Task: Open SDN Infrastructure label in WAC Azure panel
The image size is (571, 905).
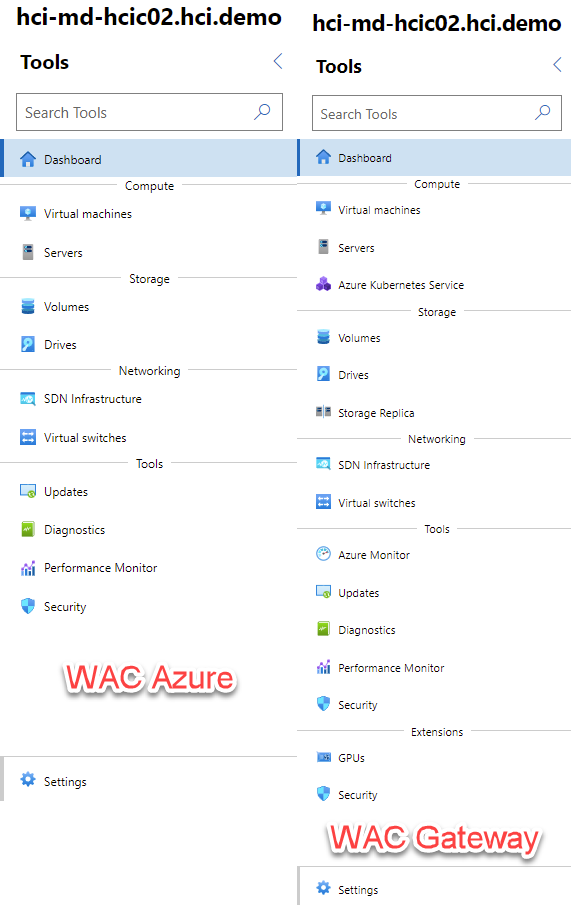Action: pyautogui.click(x=92, y=399)
